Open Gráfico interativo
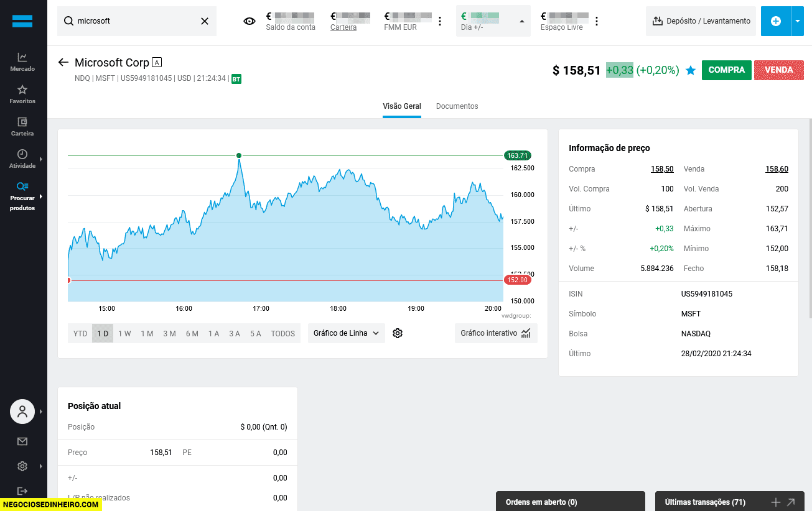The width and height of the screenshot is (812, 511). click(x=496, y=333)
